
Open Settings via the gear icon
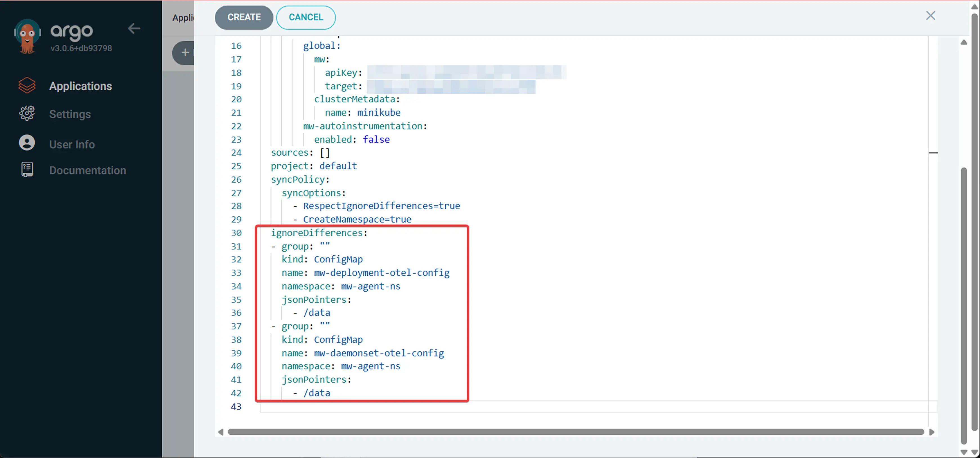pos(27,113)
